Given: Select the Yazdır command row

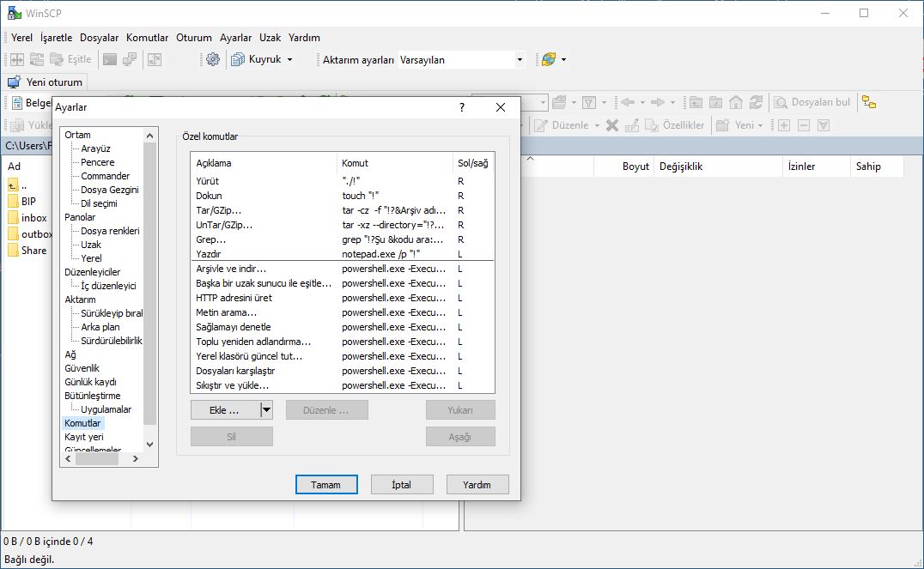Looking at the screenshot, I should 343,254.
